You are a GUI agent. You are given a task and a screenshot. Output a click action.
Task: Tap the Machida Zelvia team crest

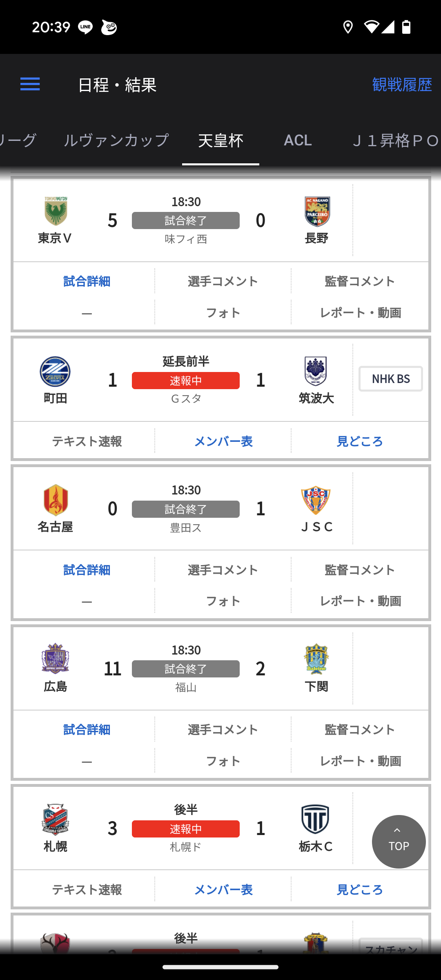tap(55, 371)
